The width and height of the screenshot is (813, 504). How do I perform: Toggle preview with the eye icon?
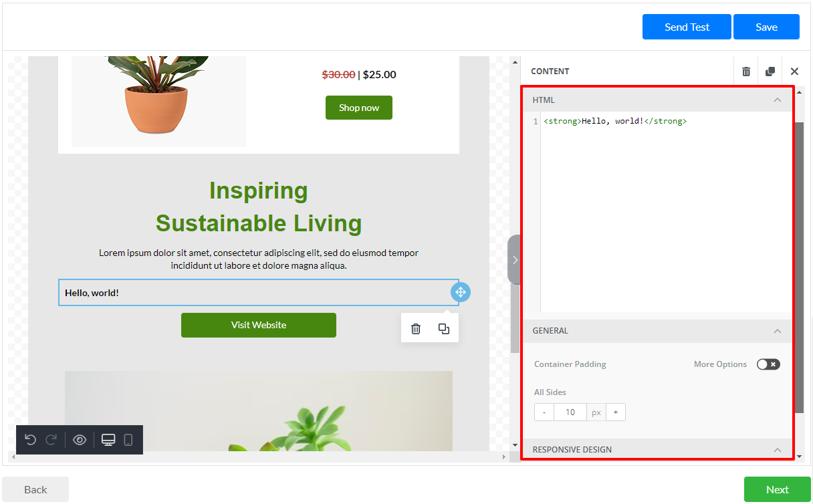point(80,440)
